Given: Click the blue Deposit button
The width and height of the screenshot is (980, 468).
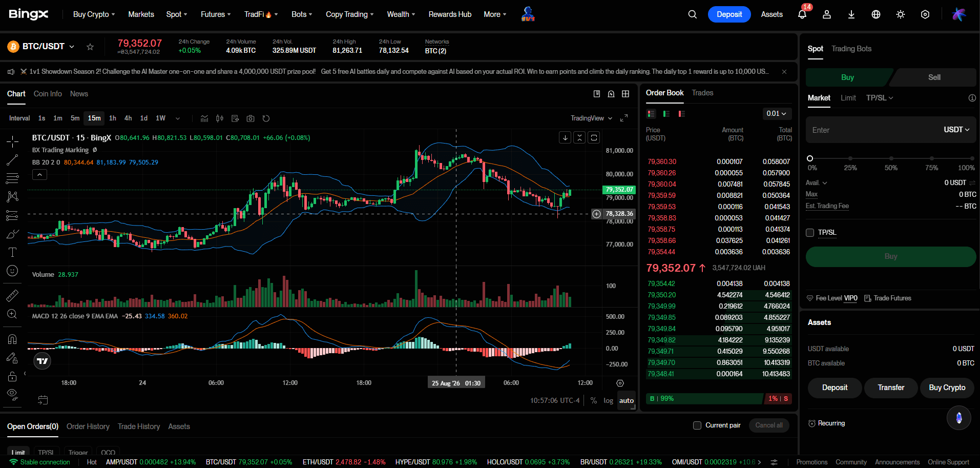Looking at the screenshot, I should 729,14.
